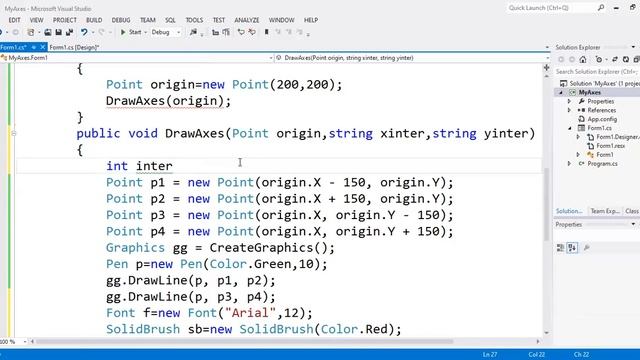Open Solution Explorer window options dropdown
The width and height of the screenshot is (640, 360).
pos(633,47)
